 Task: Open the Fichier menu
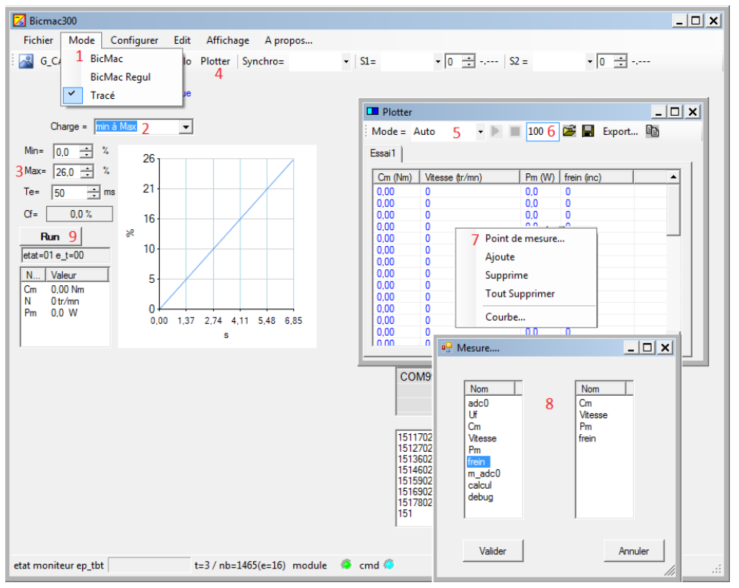[x=38, y=41]
